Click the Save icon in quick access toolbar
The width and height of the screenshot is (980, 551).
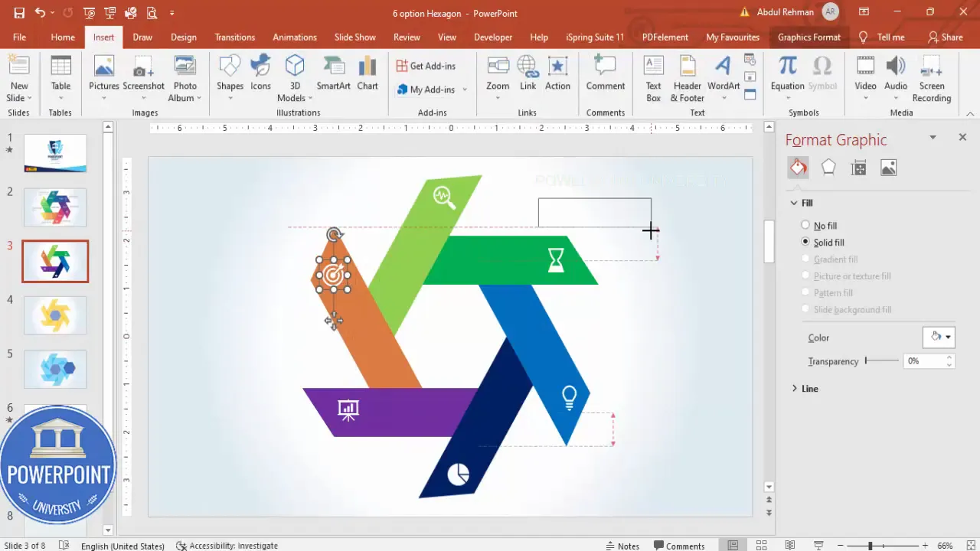[x=19, y=13]
